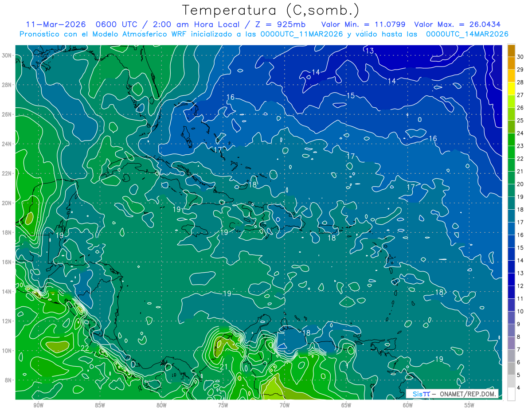
Task: Click the "22N" latitude axis label
Action: click(x=6, y=173)
